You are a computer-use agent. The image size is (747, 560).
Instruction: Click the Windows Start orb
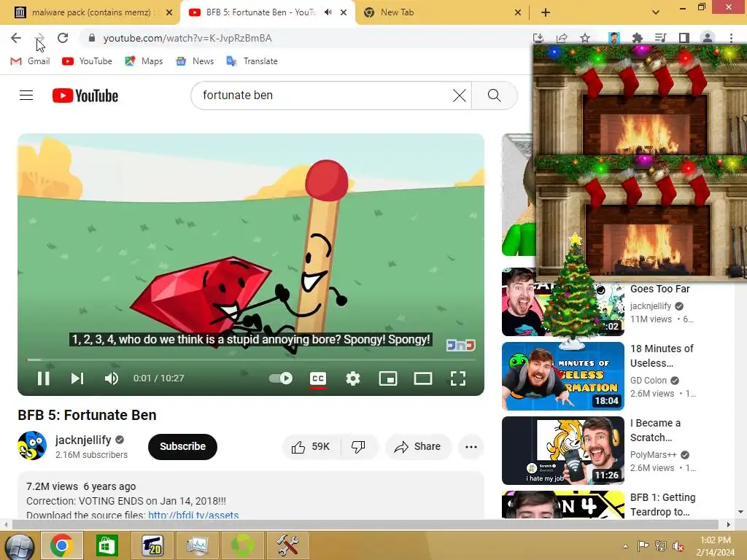pos(19,545)
